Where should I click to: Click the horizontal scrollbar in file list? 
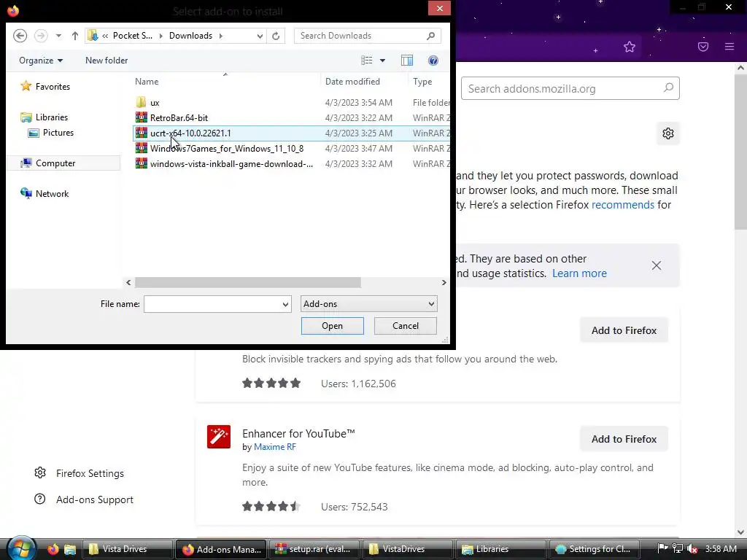tap(248, 282)
